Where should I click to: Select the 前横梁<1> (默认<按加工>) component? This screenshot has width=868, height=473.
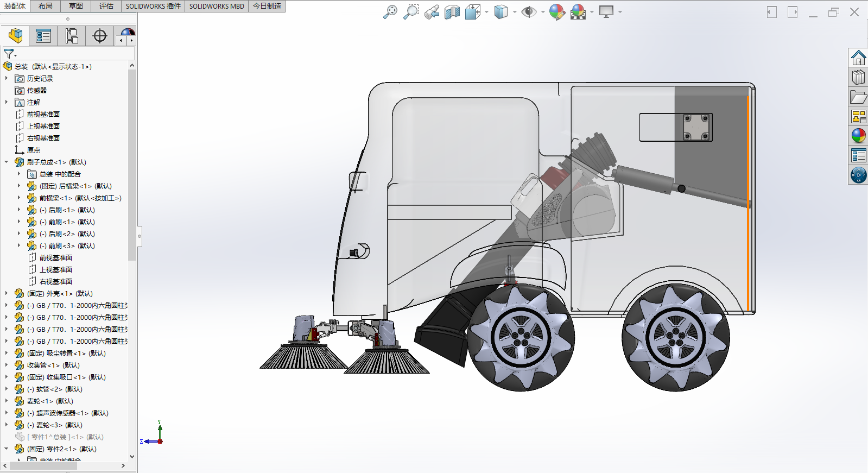point(80,198)
